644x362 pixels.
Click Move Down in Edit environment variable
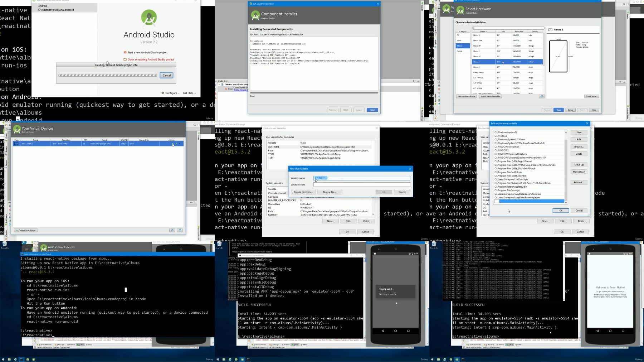pos(579,172)
